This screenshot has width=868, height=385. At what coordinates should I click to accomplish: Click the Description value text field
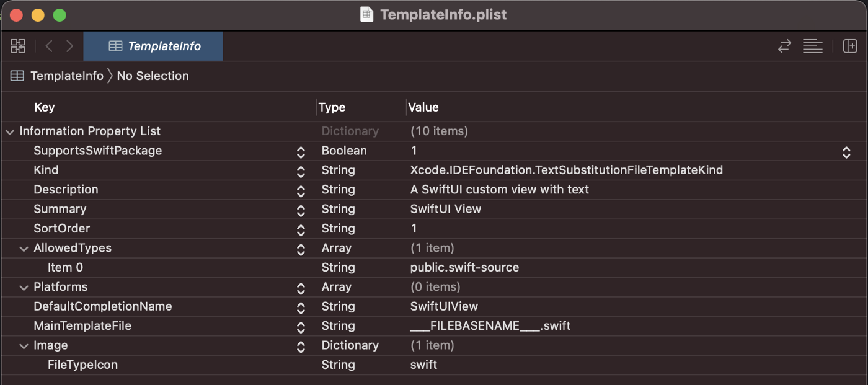[500, 190]
